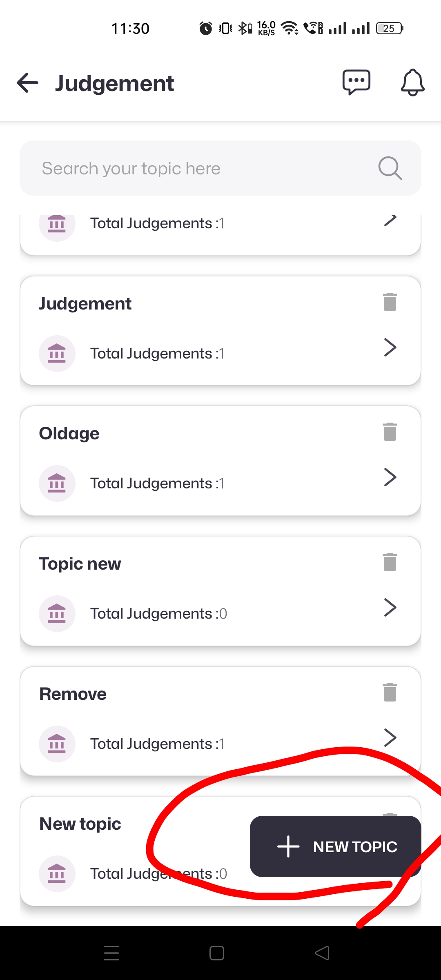441x980 pixels.
Task: Select the New topic card title
Action: 80,824
